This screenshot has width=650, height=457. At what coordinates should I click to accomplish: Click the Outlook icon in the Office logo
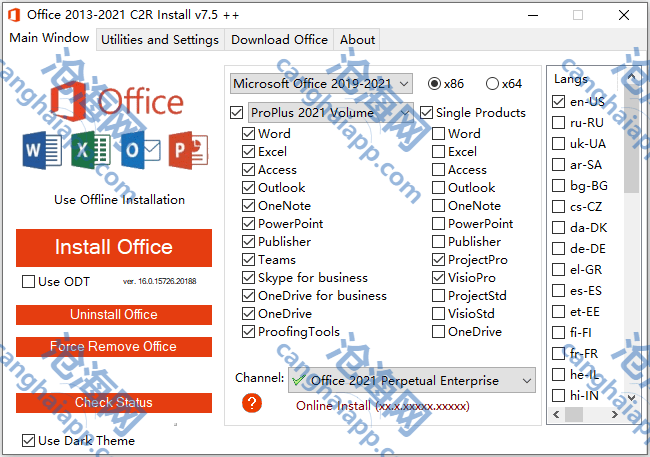coord(139,151)
